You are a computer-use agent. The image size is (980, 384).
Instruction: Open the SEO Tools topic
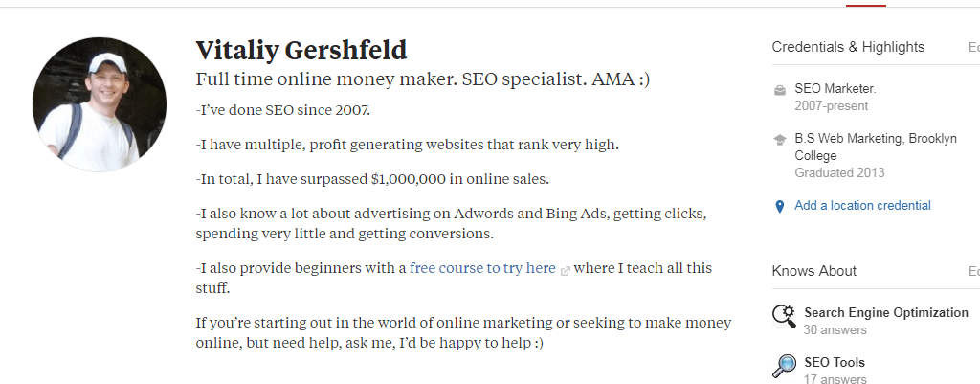(x=835, y=362)
